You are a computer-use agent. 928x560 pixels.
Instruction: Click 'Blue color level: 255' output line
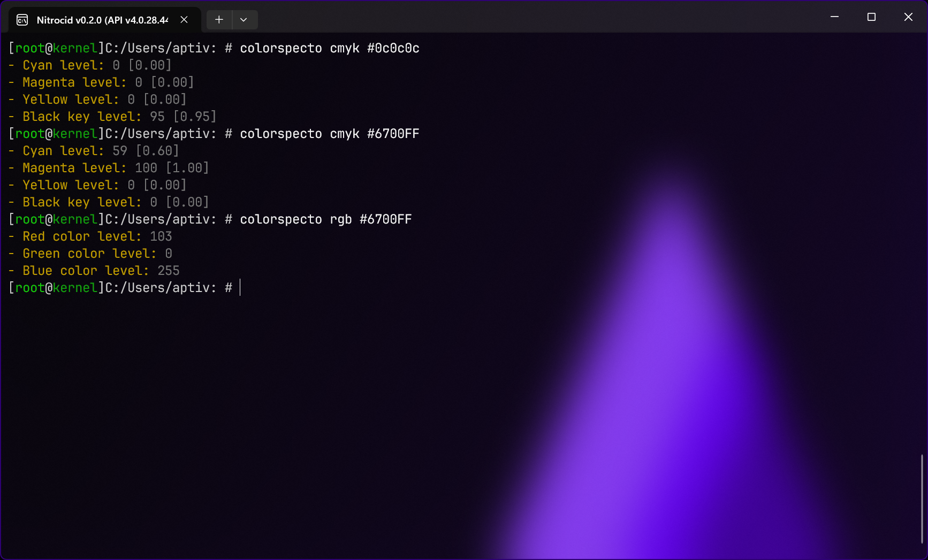pyautogui.click(x=94, y=271)
